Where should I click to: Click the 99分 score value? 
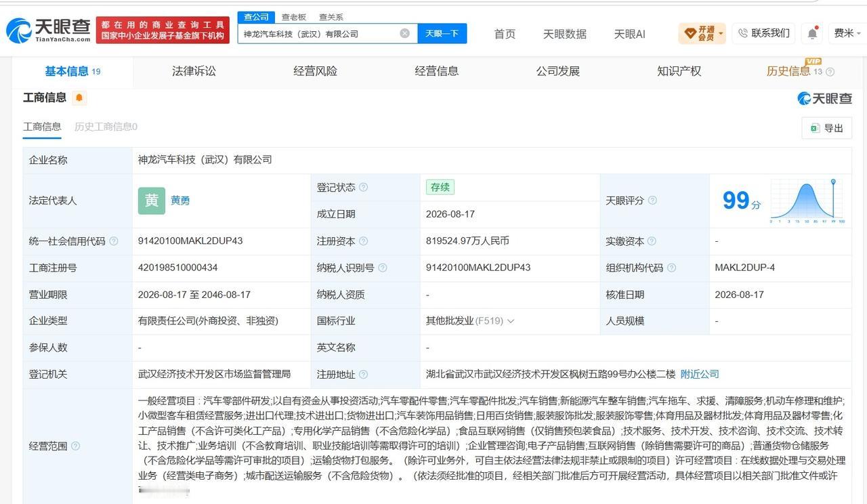[x=742, y=201]
